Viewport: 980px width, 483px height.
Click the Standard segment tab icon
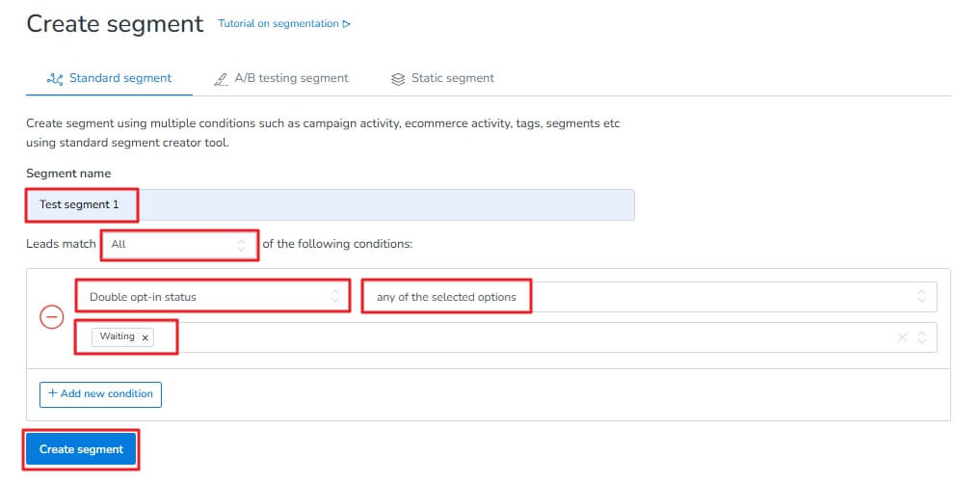pyautogui.click(x=55, y=78)
